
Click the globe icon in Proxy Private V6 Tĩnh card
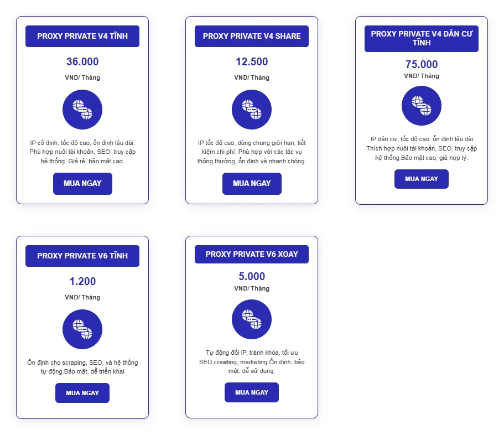82,329
